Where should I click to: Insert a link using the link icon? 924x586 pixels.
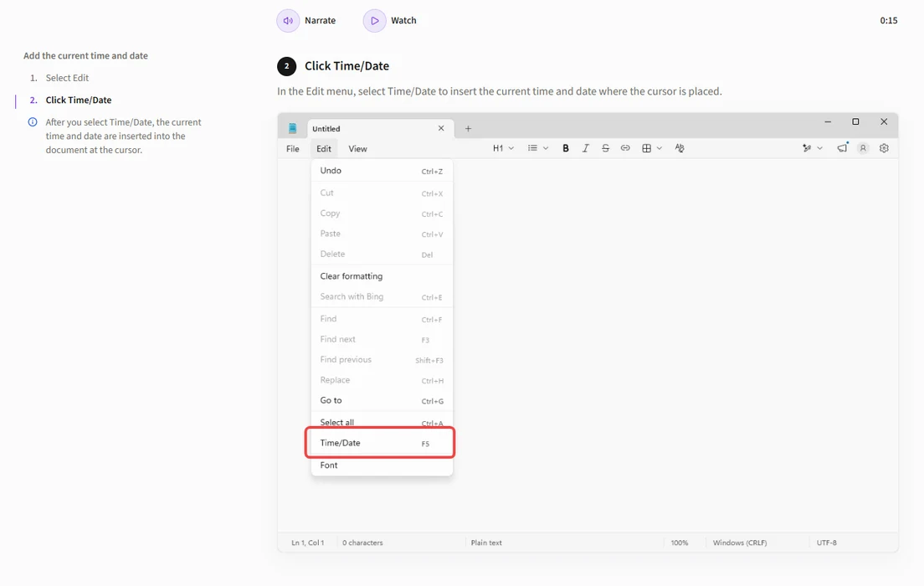[x=625, y=148]
